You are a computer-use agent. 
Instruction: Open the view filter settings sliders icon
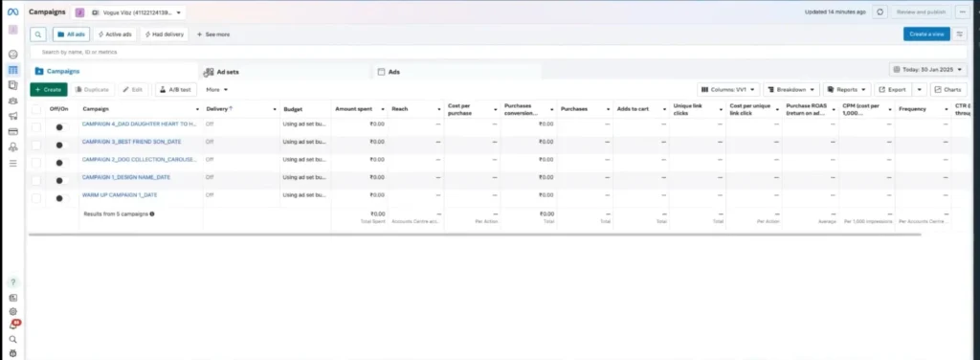pos(960,34)
